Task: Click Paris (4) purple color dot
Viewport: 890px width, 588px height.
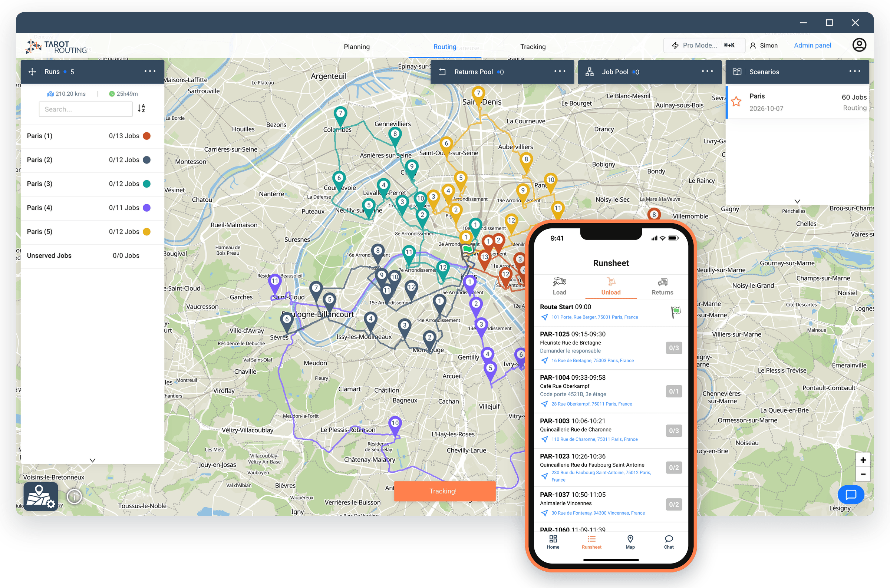Action: click(x=146, y=208)
